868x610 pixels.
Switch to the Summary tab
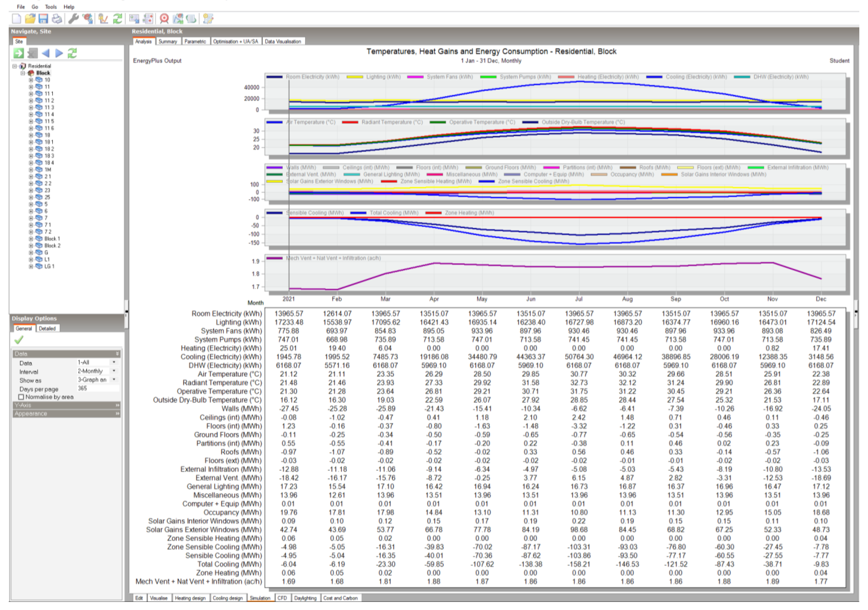point(167,42)
